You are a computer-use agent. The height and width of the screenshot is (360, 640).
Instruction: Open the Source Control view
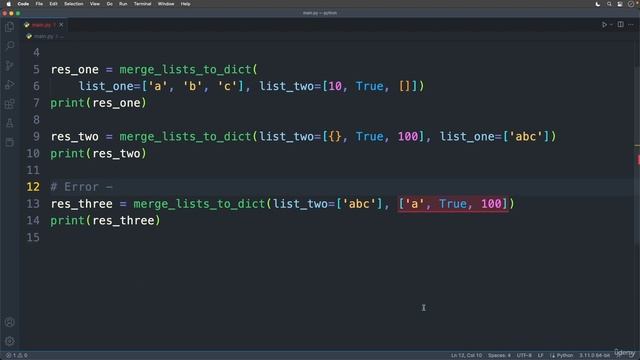coord(10,65)
